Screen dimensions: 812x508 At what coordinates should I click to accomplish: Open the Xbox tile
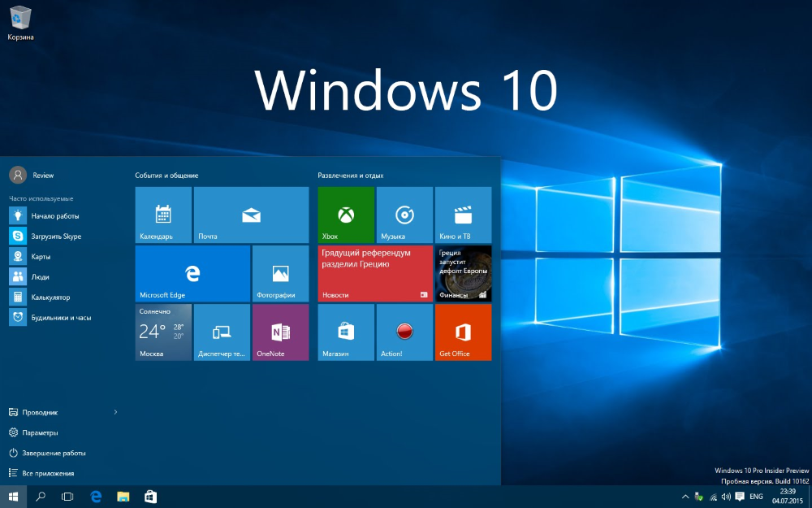(346, 215)
